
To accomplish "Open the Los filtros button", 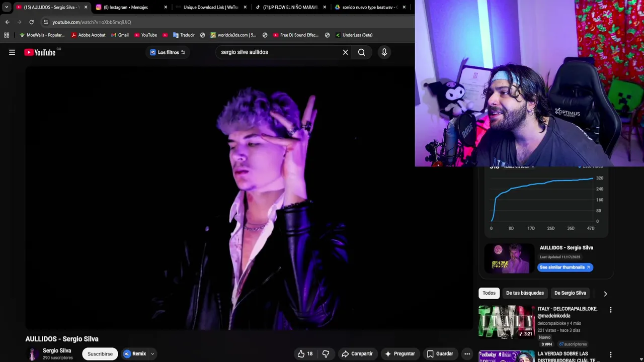I will tap(168, 52).
